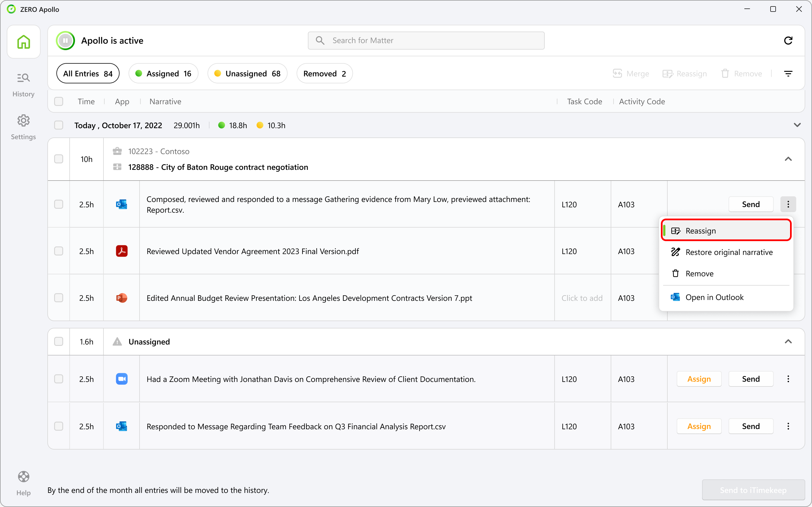Open the filter options icon
The width and height of the screenshot is (812, 507).
click(789, 74)
